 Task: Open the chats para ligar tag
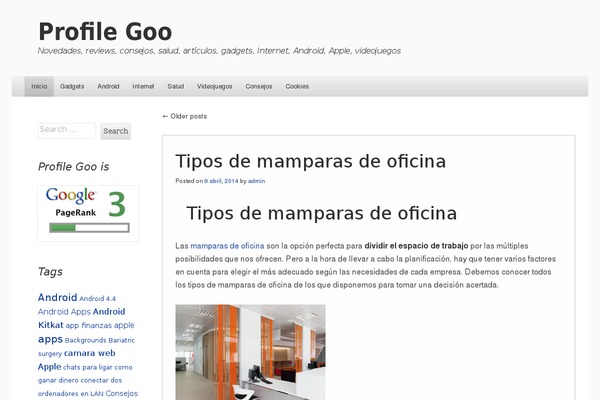click(x=88, y=367)
